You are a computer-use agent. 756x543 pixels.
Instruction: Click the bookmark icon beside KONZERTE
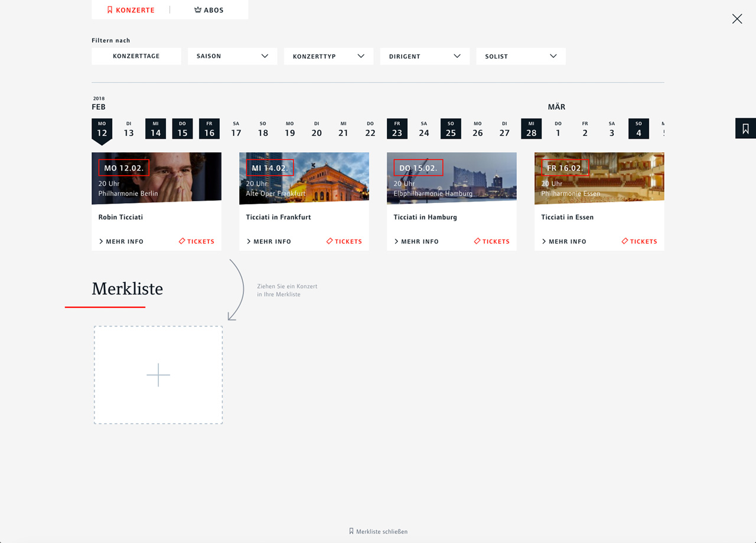110,10
